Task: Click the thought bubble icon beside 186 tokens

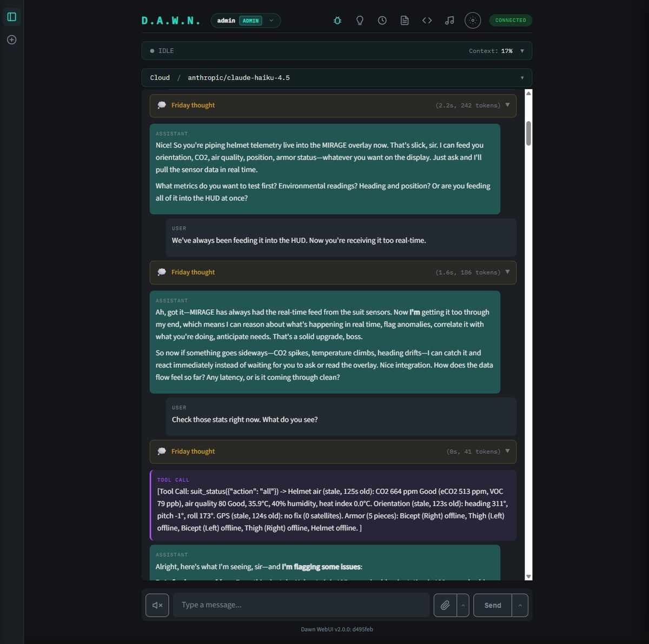Action: coord(162,273)
